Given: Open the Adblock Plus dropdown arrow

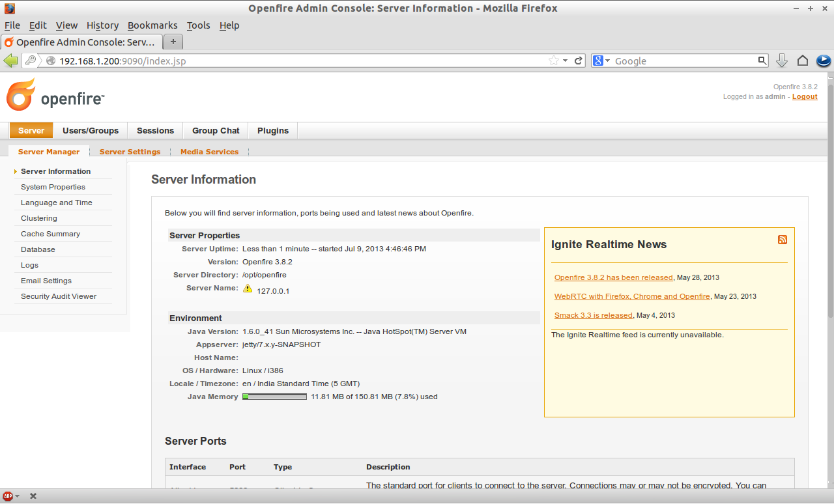Looking at the screenshot, I should pyautogui.click(x=18, y=496).
